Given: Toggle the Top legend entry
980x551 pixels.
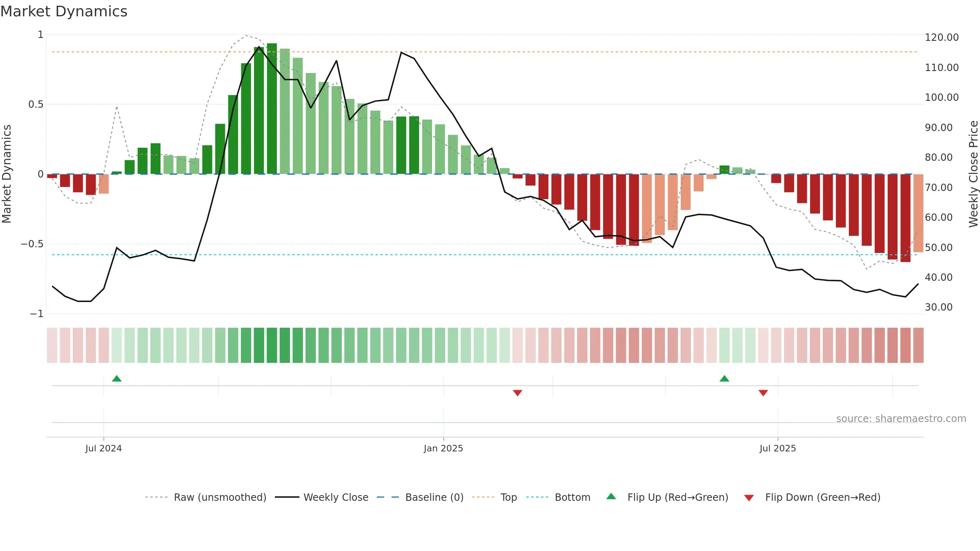Looking at the screenshot, I should pyautogui.click(x=494, y=497).
